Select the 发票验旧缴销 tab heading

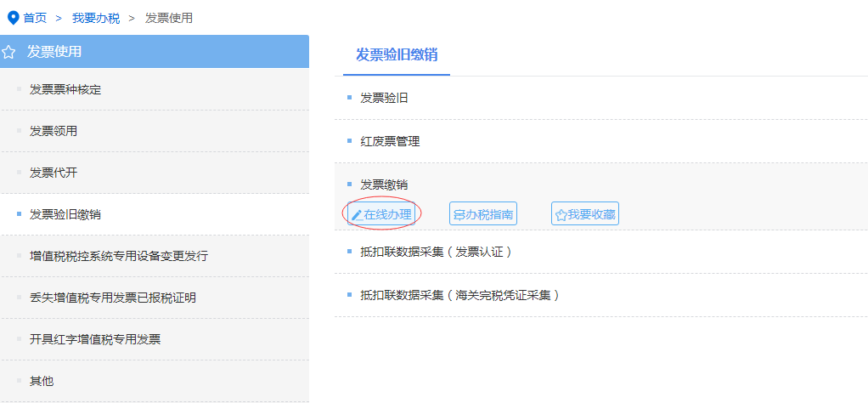[397, 55]
